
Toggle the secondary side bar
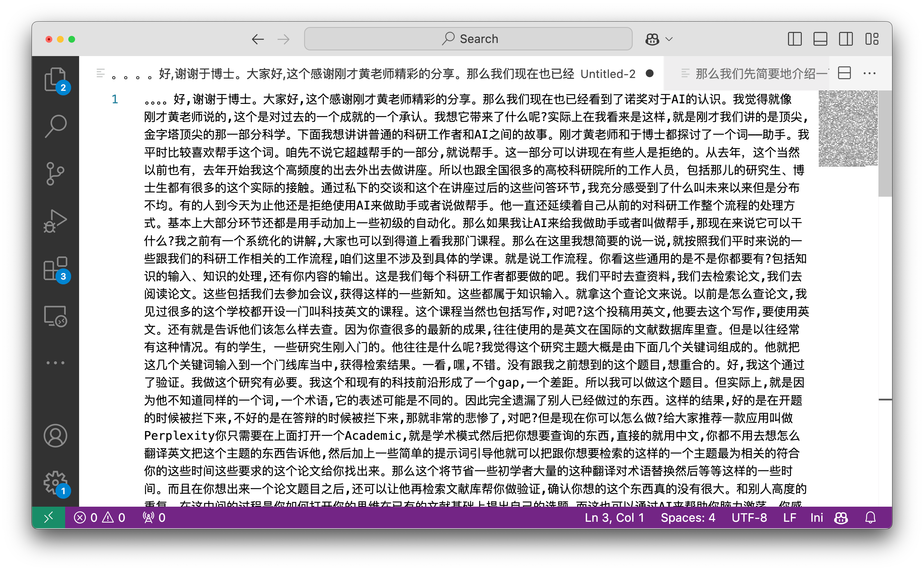pyautogui.click(x=846, y=39)
